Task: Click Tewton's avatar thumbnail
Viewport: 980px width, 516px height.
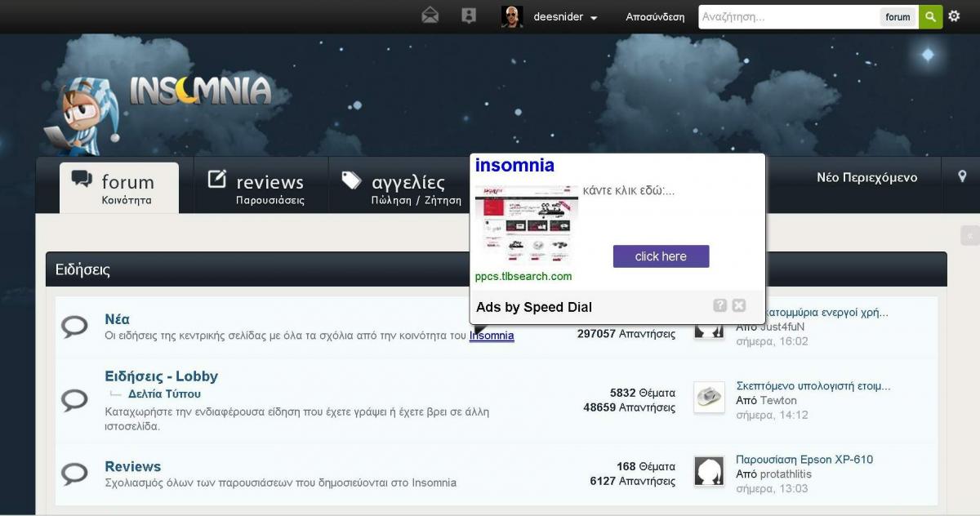Action: point(709,398)
